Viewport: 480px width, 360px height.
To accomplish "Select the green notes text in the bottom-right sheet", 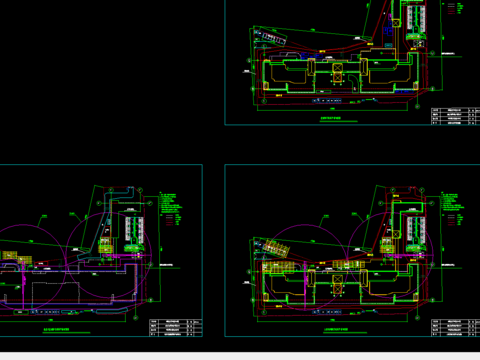I will tap(452, 201).
